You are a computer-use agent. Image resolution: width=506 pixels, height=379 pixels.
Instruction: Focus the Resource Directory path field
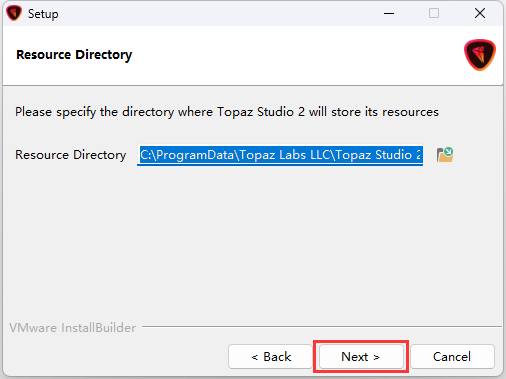point(280,155)
